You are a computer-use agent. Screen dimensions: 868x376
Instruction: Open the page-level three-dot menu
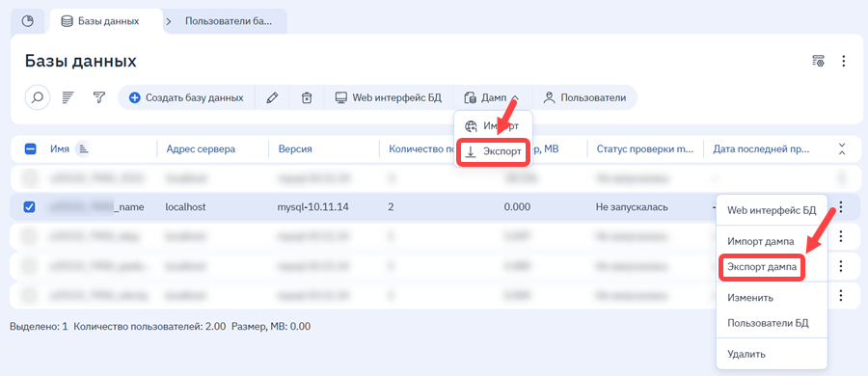click(843, 61)
